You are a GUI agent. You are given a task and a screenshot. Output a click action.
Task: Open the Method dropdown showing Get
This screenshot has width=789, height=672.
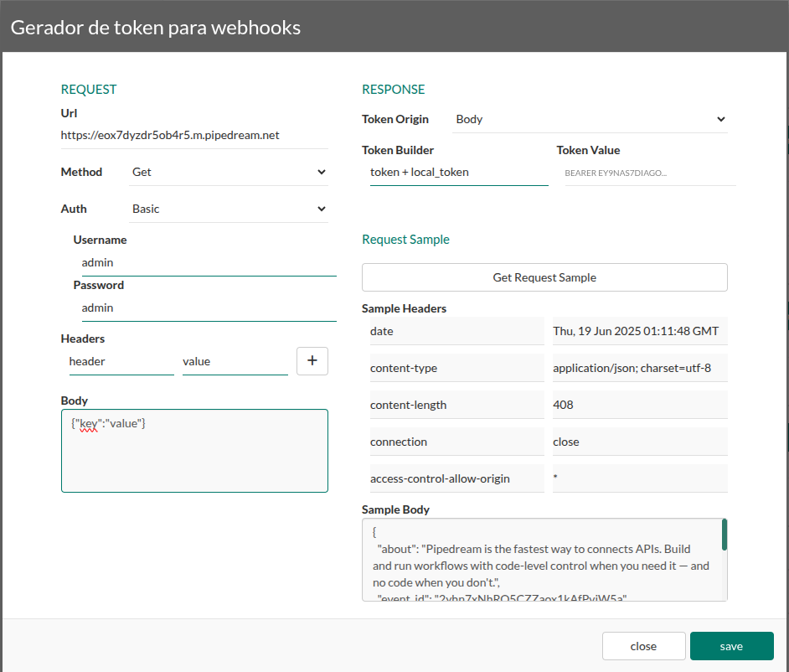[229, 172]
